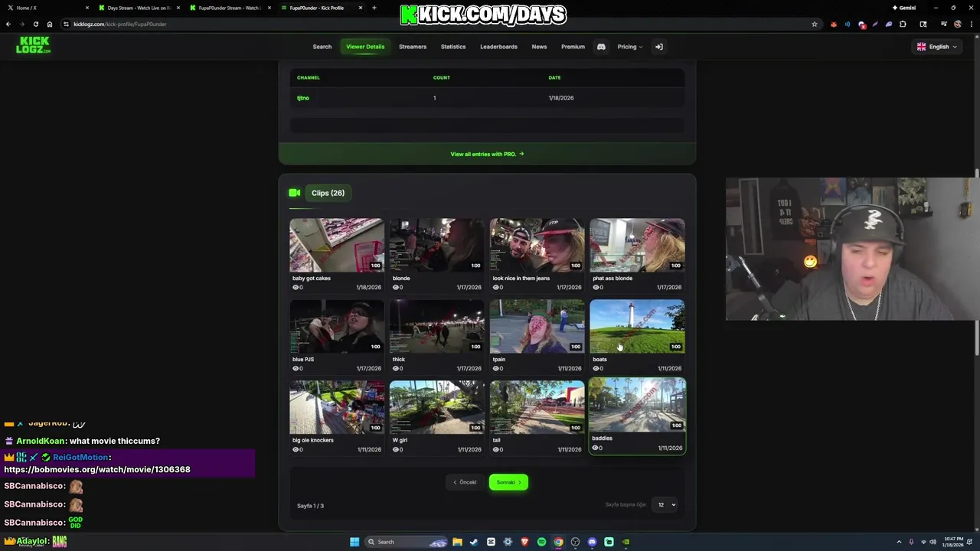This screenshot has height=551, width=980.
Task: Select Viewer Details in navbar
Action: (x=365, y=47)
